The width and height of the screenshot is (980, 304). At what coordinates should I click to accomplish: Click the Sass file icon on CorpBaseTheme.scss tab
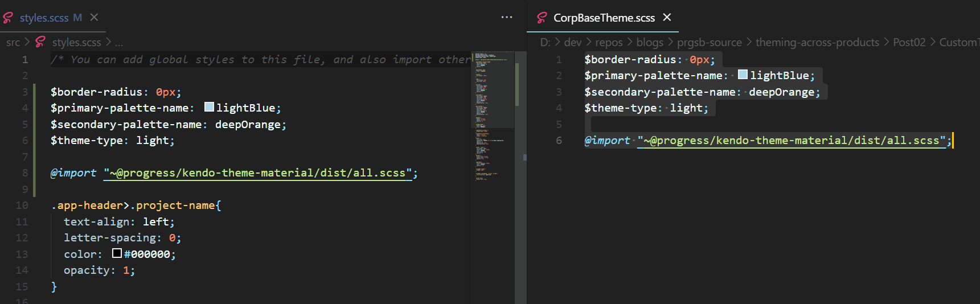[542, 18]
